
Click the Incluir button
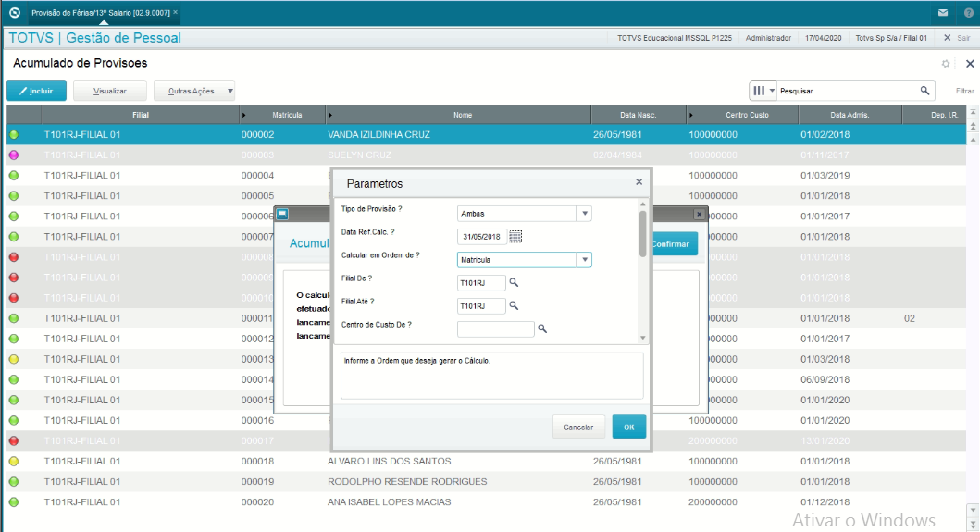(x=36, y=91)
